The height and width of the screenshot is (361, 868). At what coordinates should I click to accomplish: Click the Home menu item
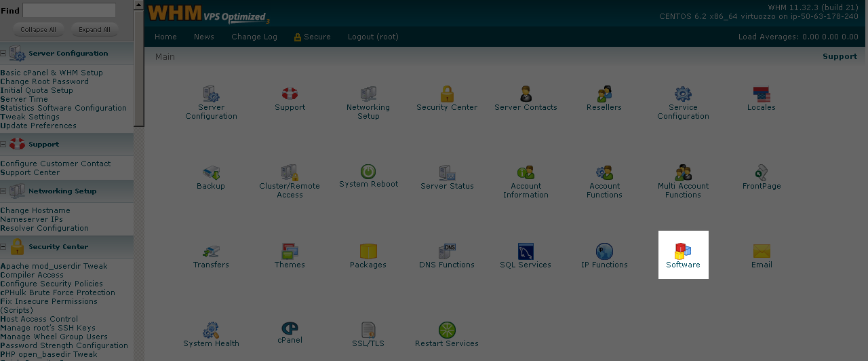coord(165,37)
